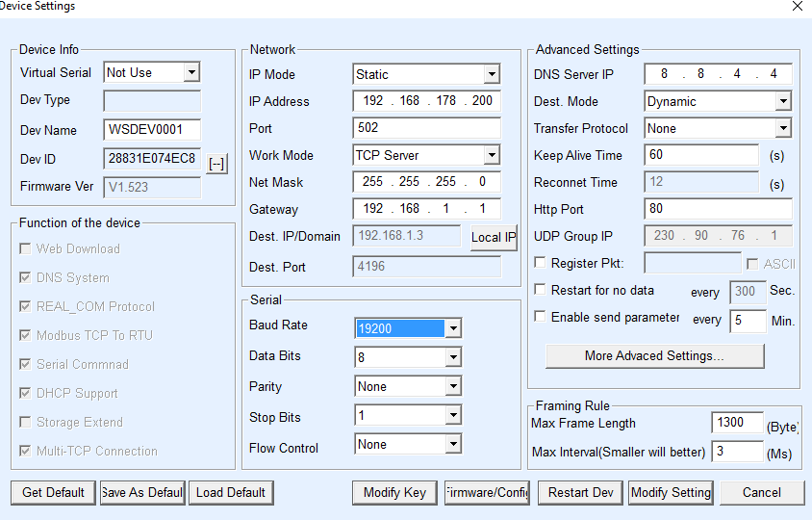Click the Port number field
Viewport: 812px width, 520px height.
(x=426, y=128)
